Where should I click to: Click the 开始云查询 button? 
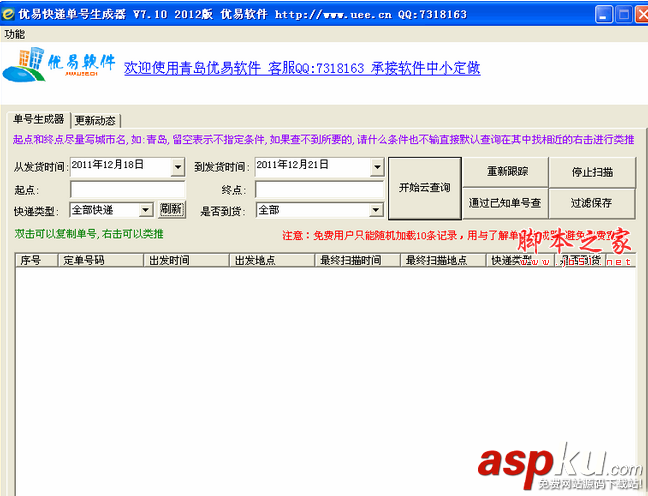pyautogui.click(x=424, y=188)
